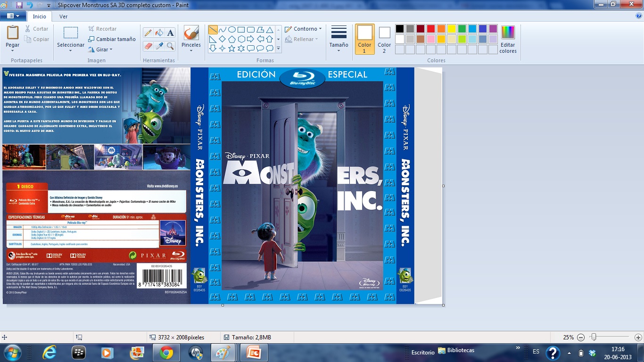Pick the green color swatch
The image size is (644, 362).
pos(462,29)
